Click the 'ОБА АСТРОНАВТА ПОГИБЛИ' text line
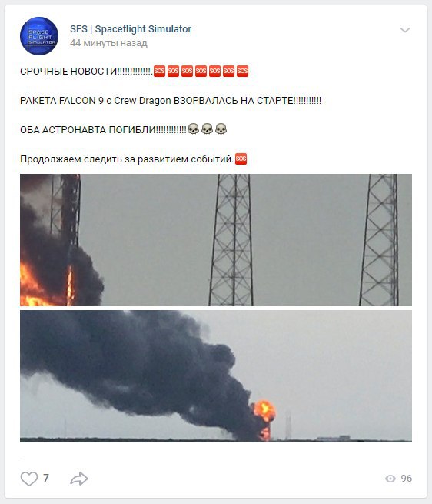 click(103, 130)
